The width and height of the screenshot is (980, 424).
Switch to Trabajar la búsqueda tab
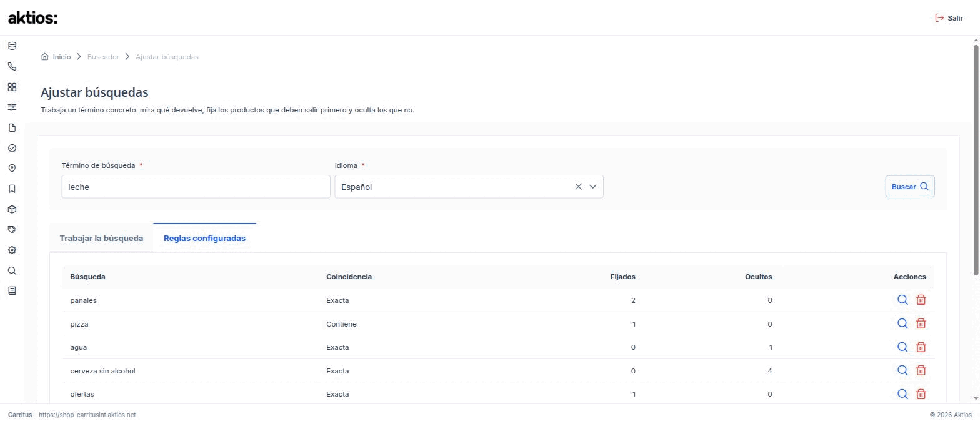click(x=101, y=238)
